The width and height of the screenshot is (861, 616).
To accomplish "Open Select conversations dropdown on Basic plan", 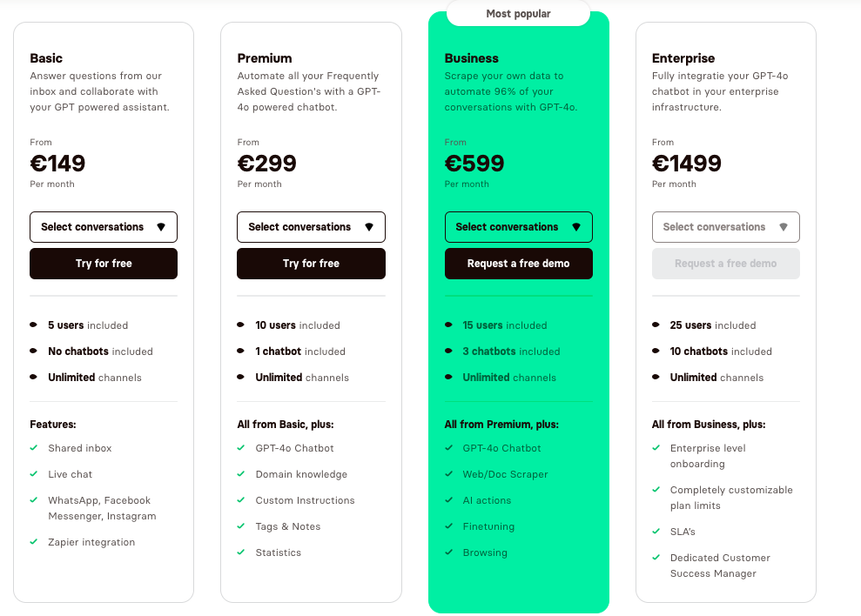I will click(x=103, y=226).
